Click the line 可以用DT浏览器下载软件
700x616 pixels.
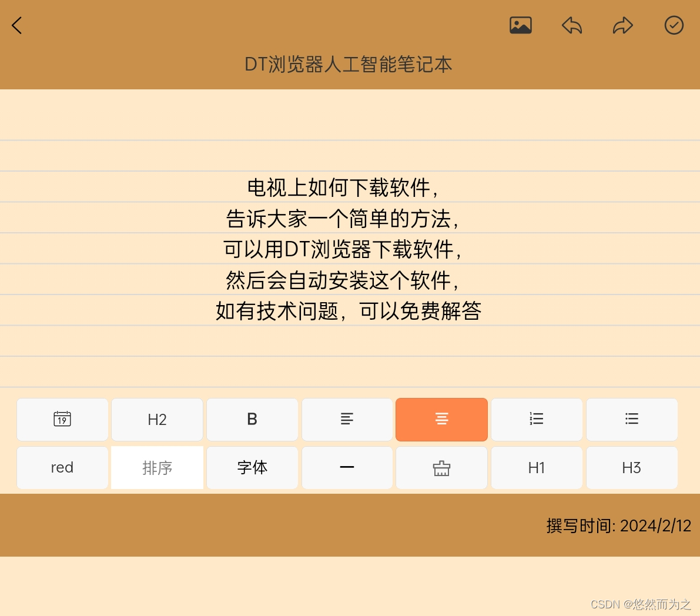(343, 249)
